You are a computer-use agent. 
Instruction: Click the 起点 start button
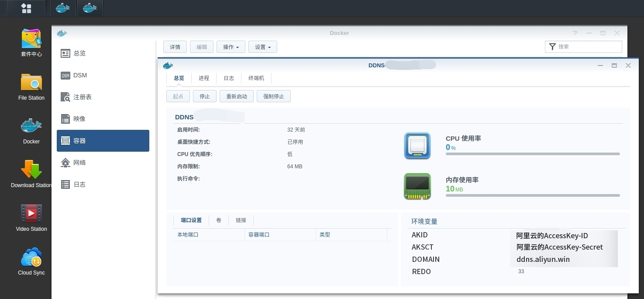pos(178,96)
